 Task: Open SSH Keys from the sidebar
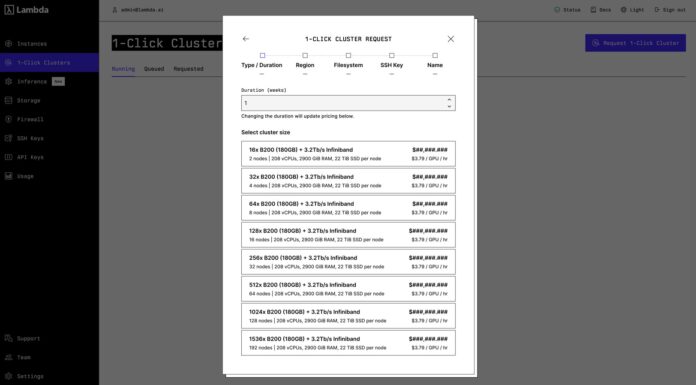coord(30,138)
